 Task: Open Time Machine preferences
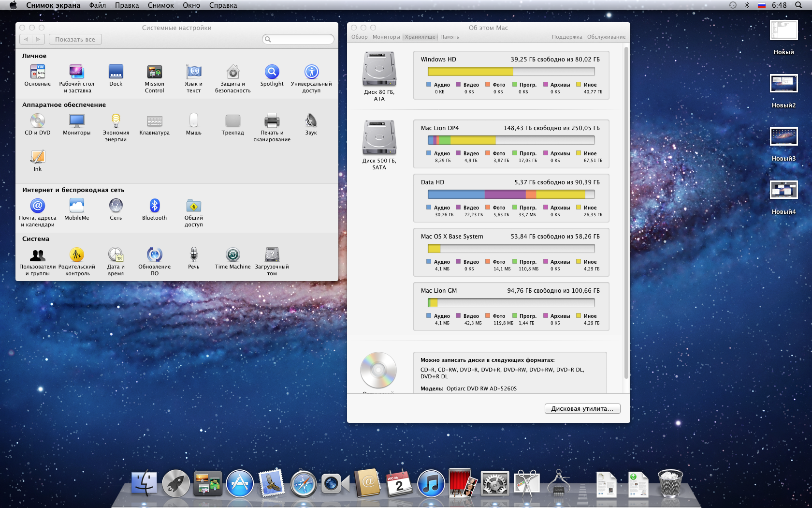(x=232, y=255)
